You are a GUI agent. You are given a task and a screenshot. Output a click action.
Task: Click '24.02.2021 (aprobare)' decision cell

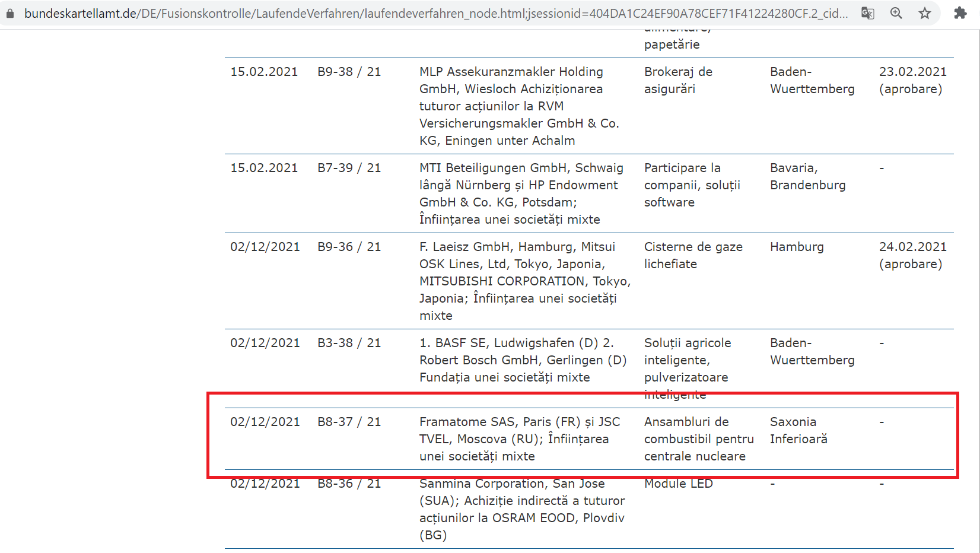pos(913,255)
